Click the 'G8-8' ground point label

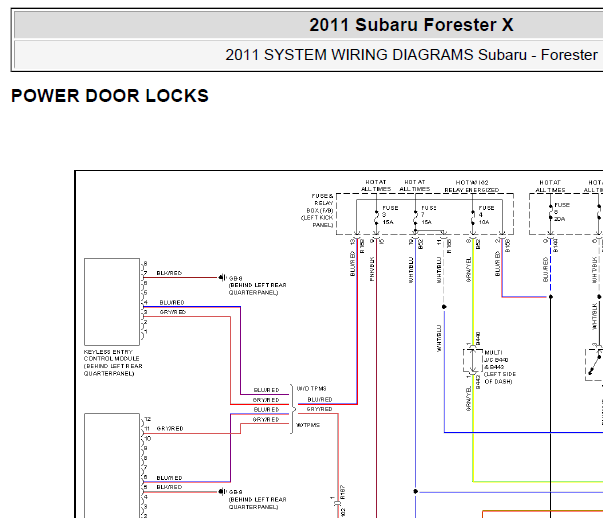click(x=235, y=278)
